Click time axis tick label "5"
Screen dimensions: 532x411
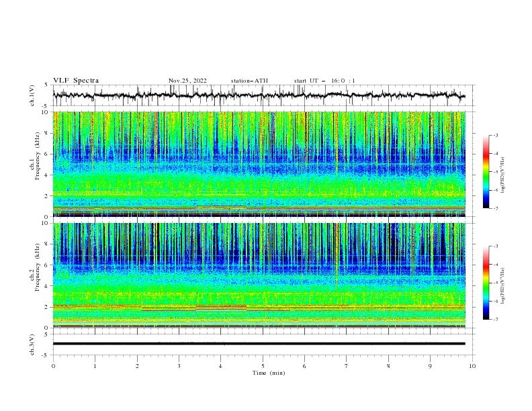click(x=263, y=366)
